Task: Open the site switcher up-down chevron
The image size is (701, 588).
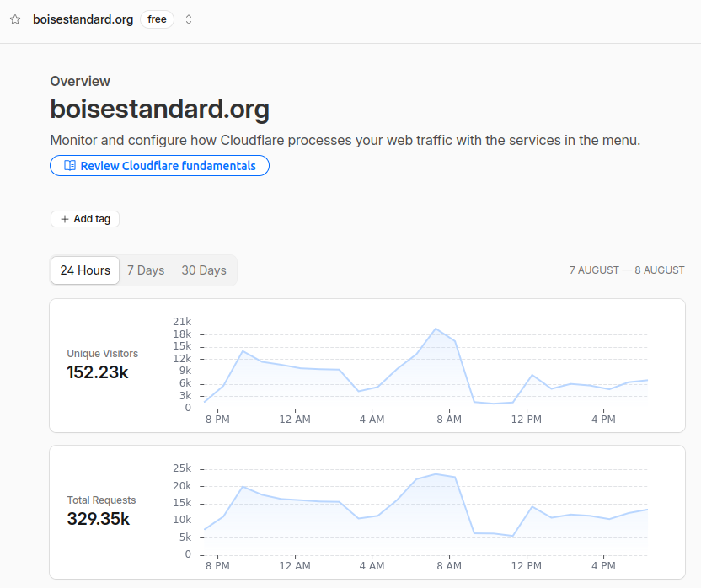Action: click(x=189, y=19)
